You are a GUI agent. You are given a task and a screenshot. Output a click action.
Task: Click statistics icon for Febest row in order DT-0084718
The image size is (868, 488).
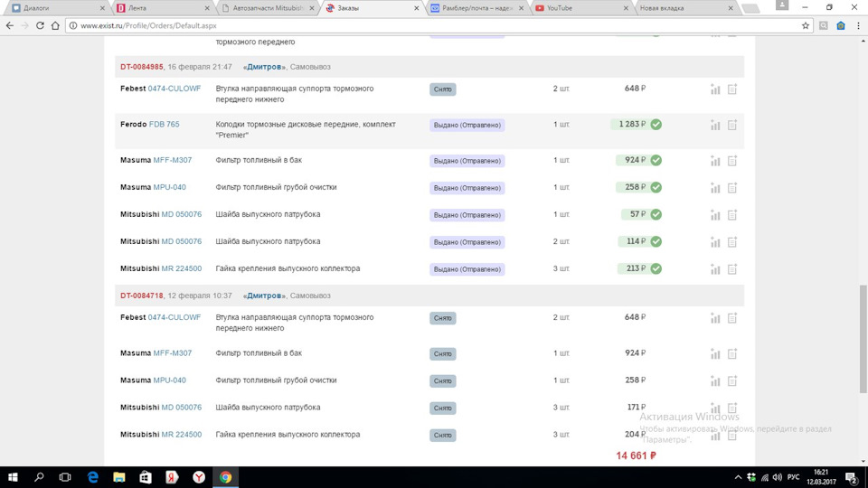click(x=715, y=318)
